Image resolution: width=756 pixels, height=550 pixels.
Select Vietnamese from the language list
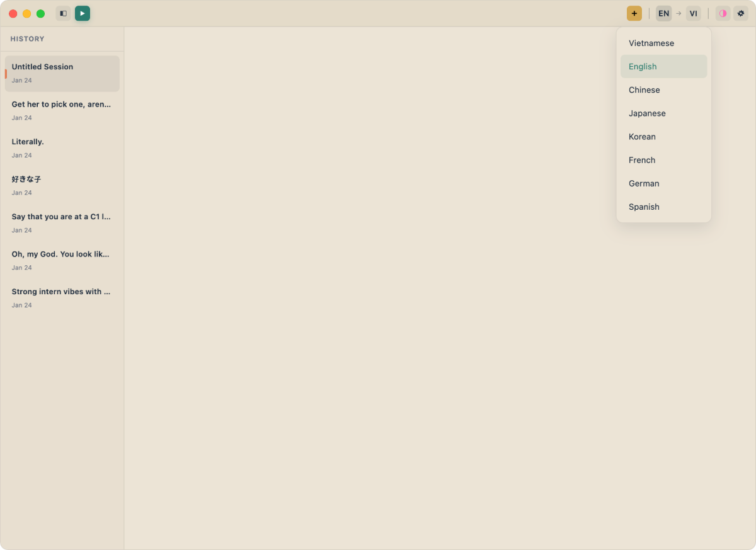[651, 43]
